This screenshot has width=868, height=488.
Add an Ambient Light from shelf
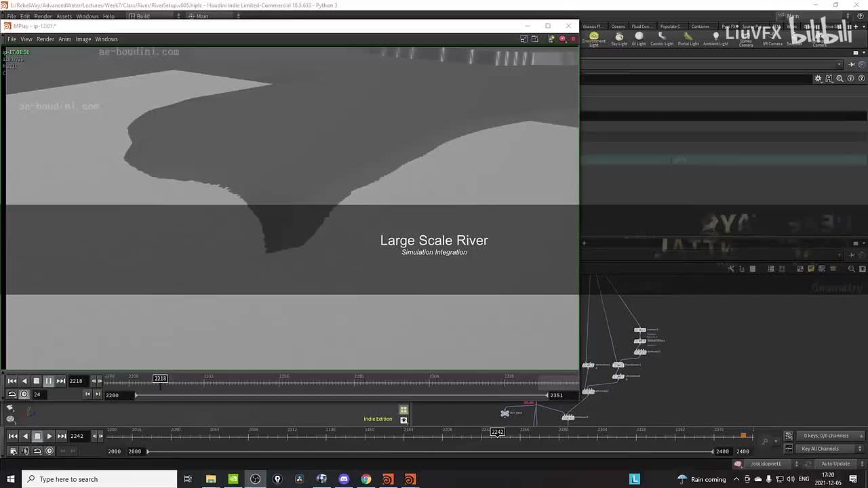715,39
